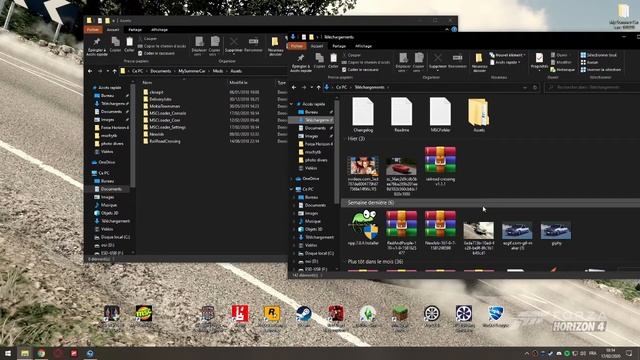The height and width of the screenshot is (360, 640).
Task: Click Sélectionner tout in Téléchargements ribbon
Action: (598, 55)
